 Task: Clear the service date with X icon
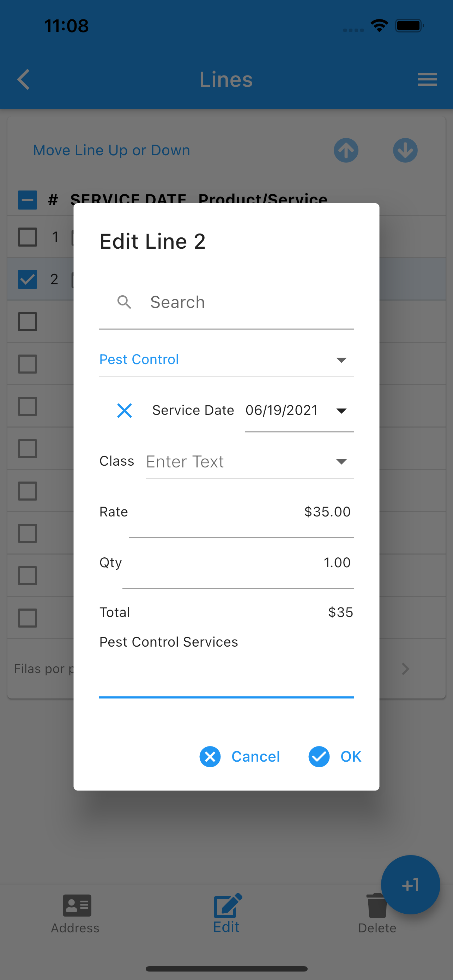(x=125, y=411)
